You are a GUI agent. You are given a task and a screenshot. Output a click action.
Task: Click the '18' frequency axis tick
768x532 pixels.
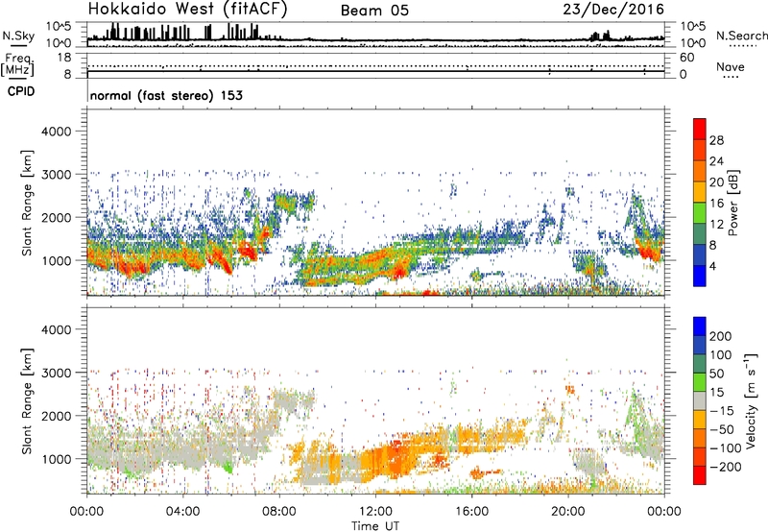pyautogui.click(x=64, y=58)
